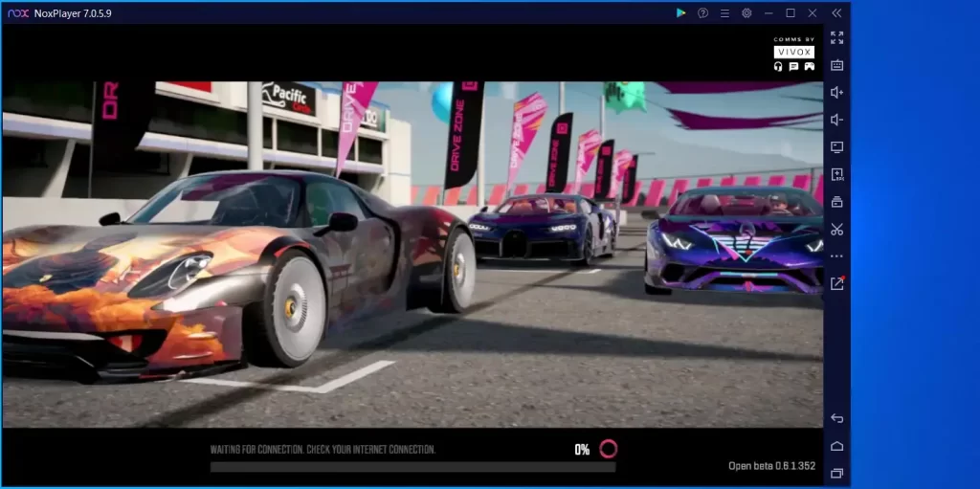Open the NoxPlayer help question mark icon
The height and width of the screenshot is (489, 980).
(x=702, y=13)
